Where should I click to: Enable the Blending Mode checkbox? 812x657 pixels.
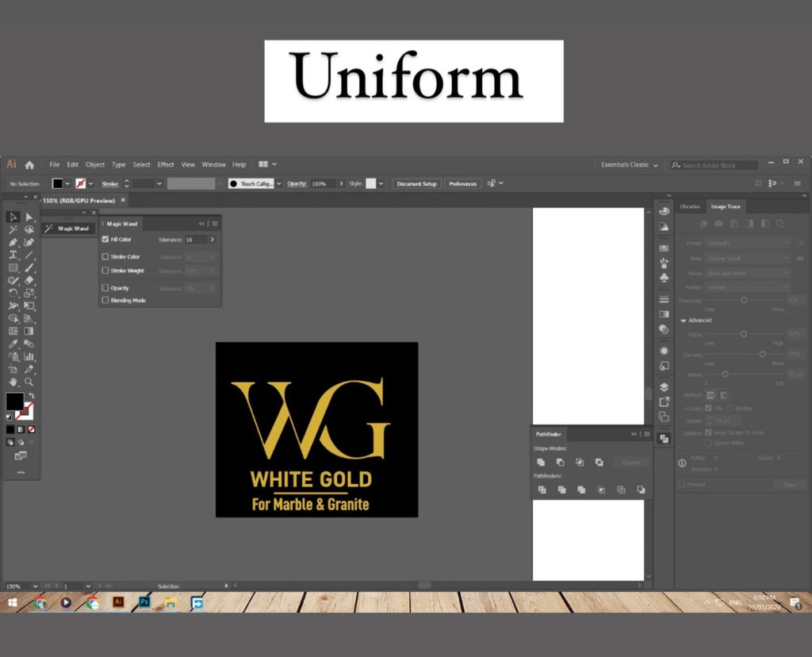pos(105,300)
